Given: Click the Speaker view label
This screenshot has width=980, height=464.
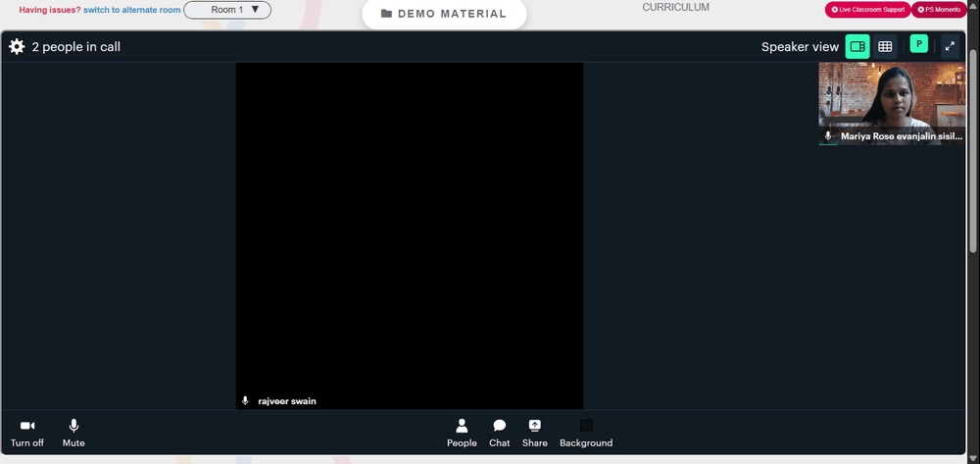Looking at the screenshot, I should click(x=800, y=47).
